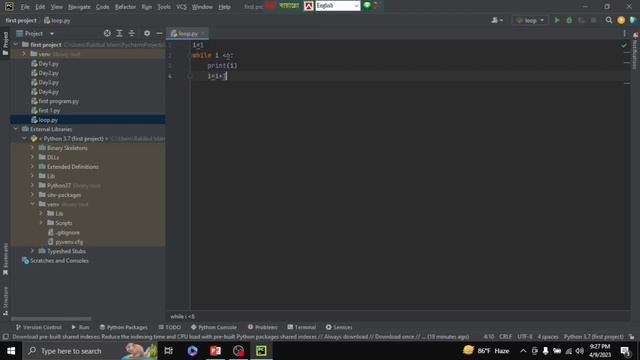640x360 pixels.
Task: Collapse all icon in Project panel header
Action: point(131,33)
